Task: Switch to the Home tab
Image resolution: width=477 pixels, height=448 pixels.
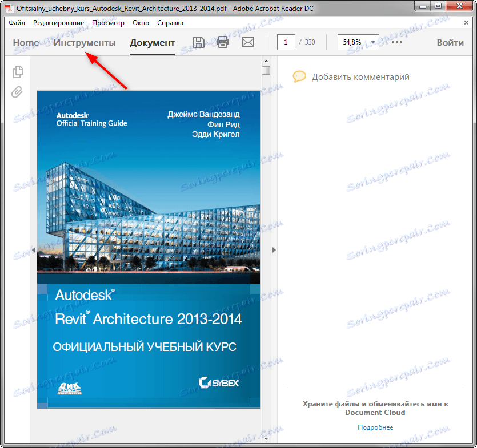Action: tap(26, 43)
